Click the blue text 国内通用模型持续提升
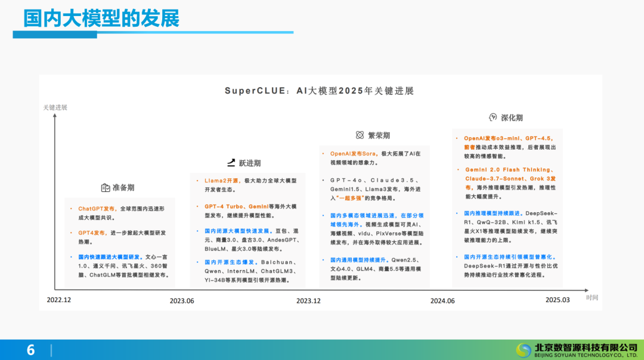 tap(358, 260)
